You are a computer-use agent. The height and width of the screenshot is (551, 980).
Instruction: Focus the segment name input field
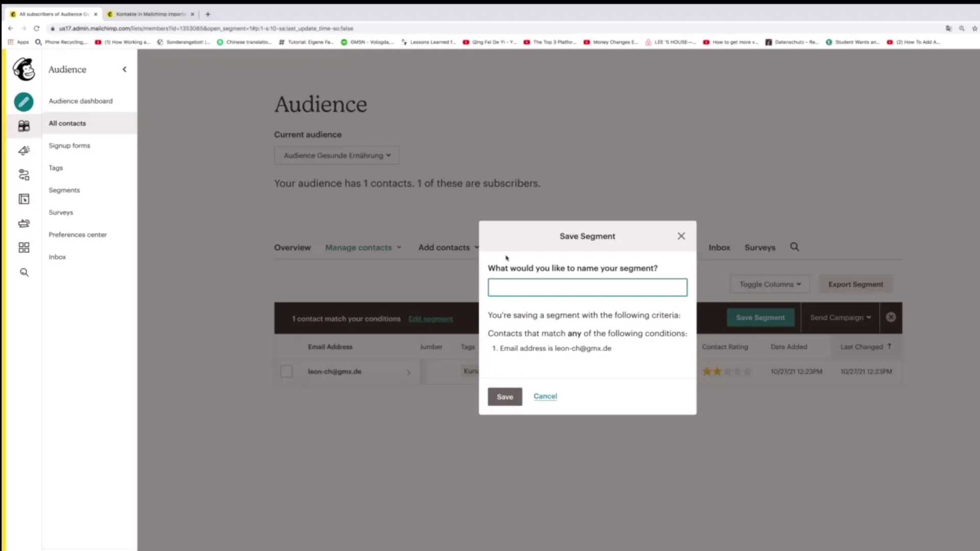[587, 287]
